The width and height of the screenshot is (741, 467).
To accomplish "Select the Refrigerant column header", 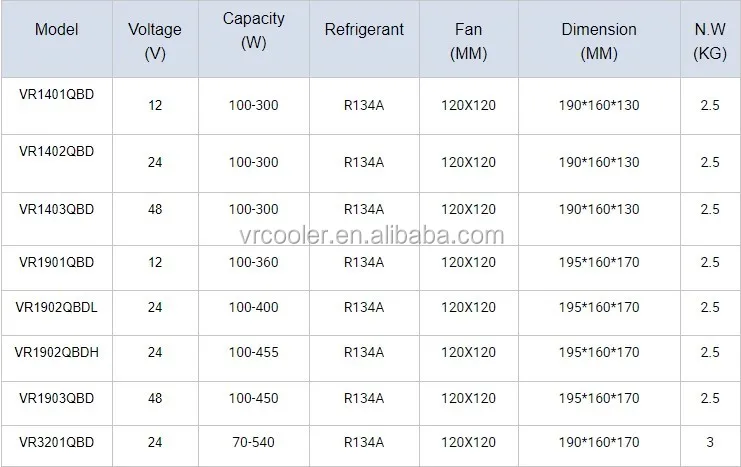I will (364, 29).
